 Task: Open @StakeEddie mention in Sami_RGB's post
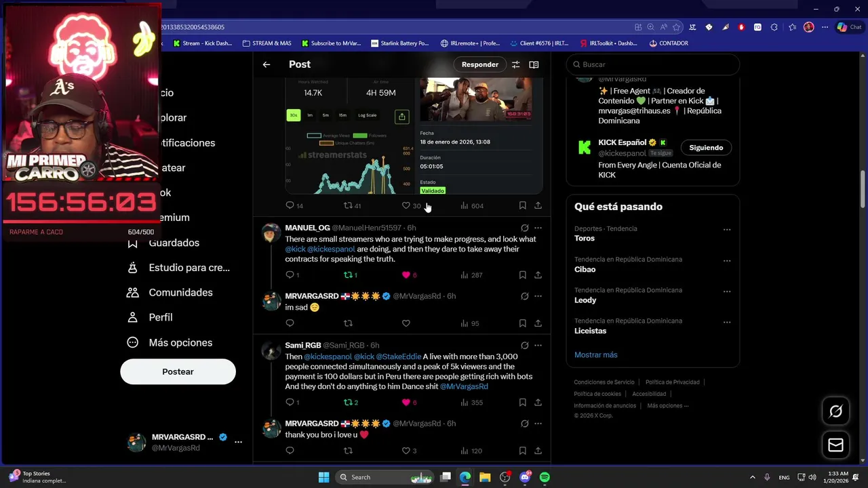click(399, 357)
